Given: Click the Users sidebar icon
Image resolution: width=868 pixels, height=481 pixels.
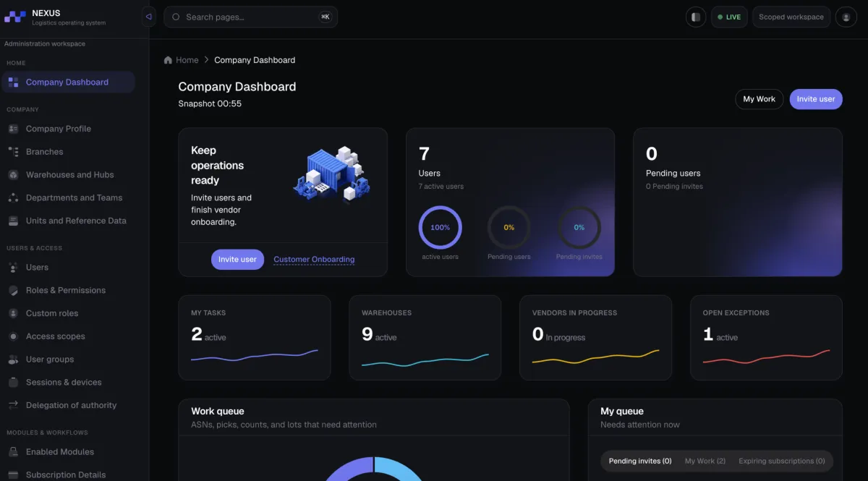Looking at the screenshot, I should pyautogui.click(x=13, y=268).
